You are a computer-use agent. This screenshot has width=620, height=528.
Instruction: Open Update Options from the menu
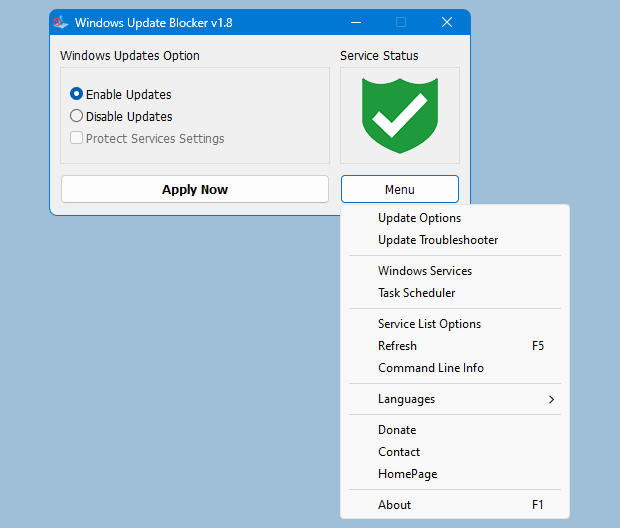point(419,218)
